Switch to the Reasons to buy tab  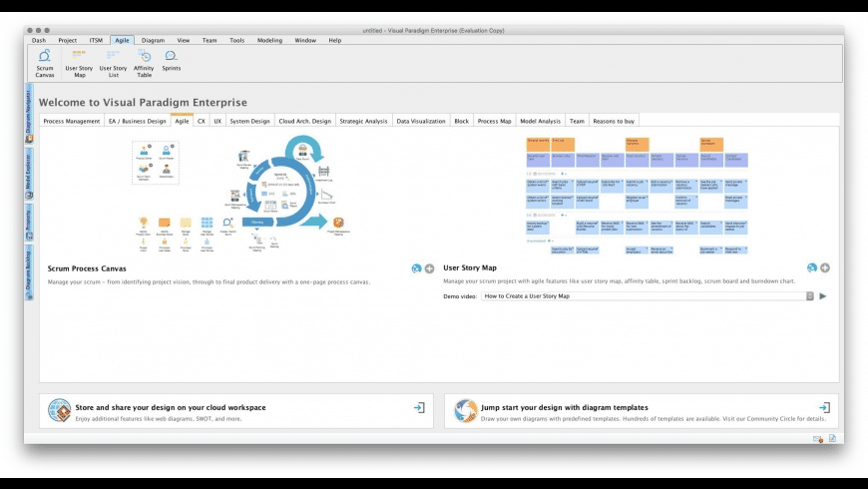[614, 121]
